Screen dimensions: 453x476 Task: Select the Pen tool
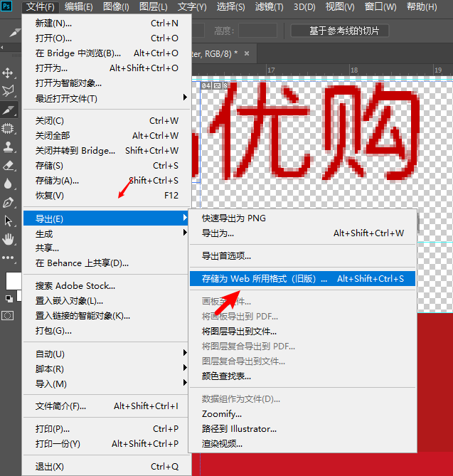point(8,203)
